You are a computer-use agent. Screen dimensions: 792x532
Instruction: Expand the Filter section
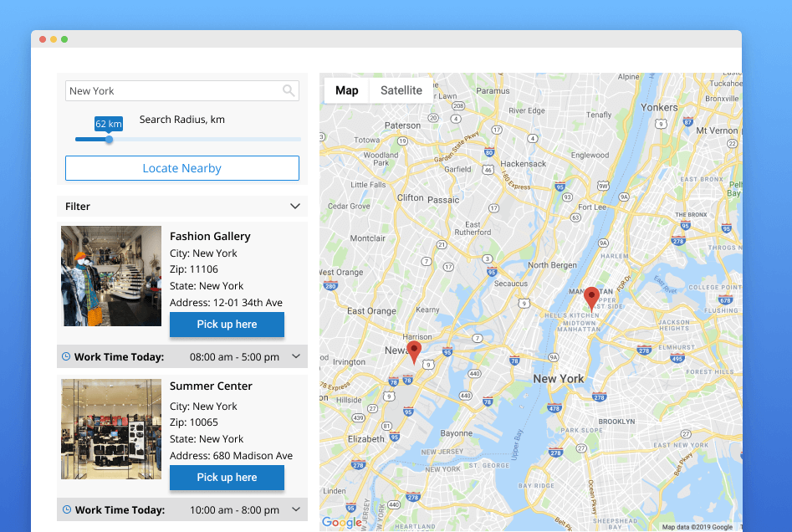[294, 207]
